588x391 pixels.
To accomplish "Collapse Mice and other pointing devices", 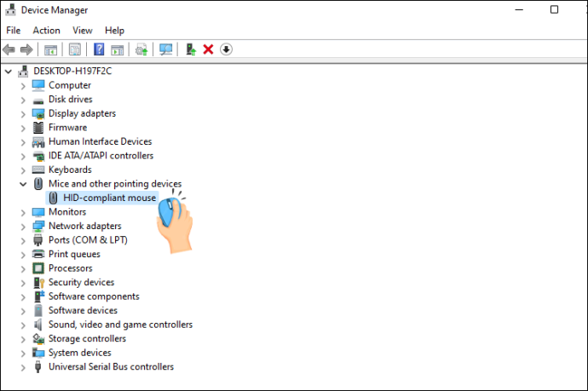I will tap(23, 184).
